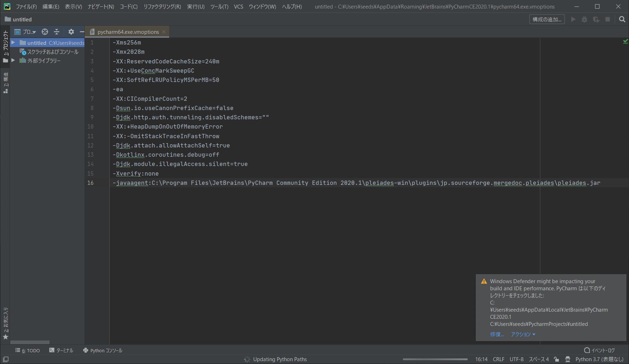Click line -Xmx2028m in editor
The image size is (629, 364).
128,52
